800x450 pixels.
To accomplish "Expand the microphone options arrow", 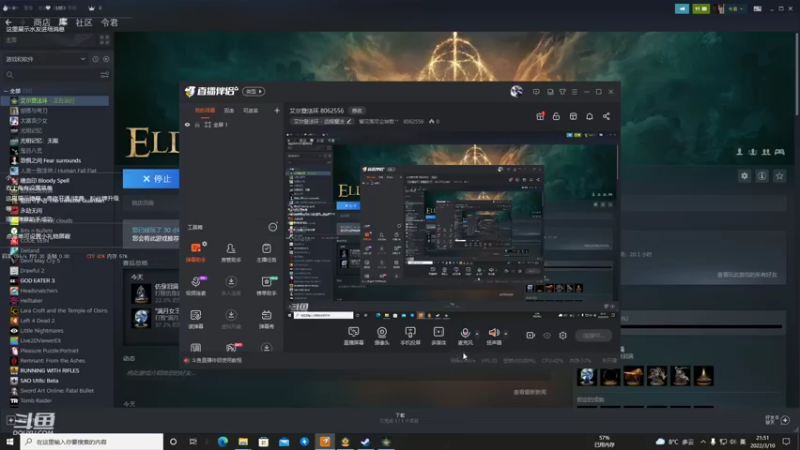I will tap(477, 334).
